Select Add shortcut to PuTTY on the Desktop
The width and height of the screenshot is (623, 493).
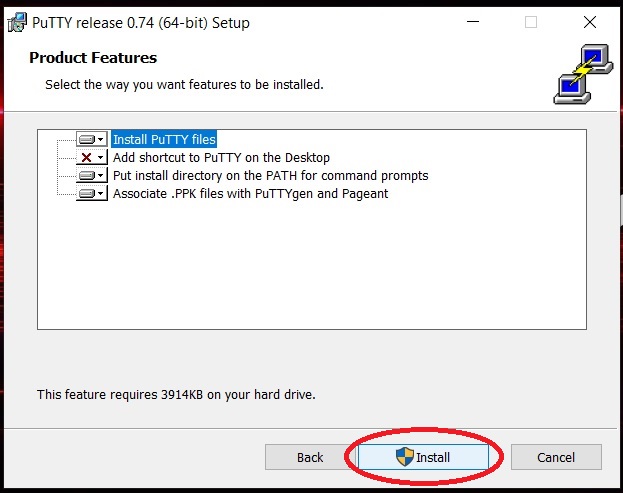[221, 158]
